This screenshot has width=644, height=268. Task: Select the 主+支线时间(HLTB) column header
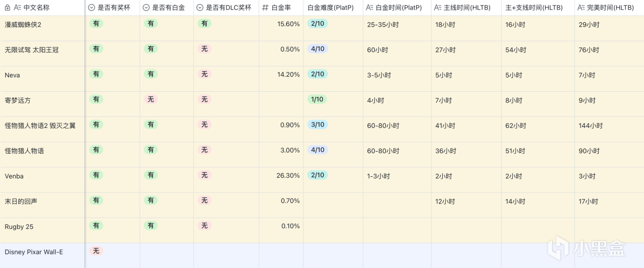[533, 8]
